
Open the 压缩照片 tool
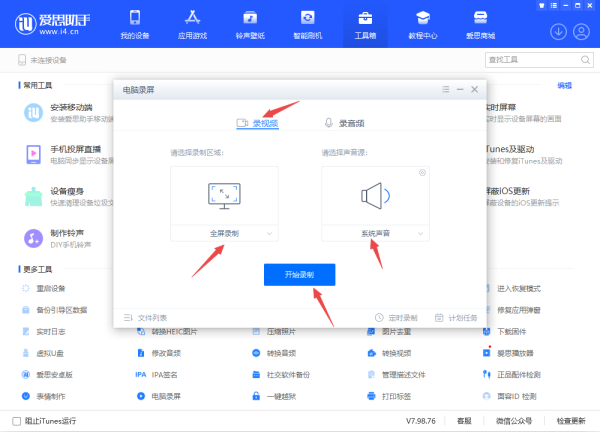274,331
